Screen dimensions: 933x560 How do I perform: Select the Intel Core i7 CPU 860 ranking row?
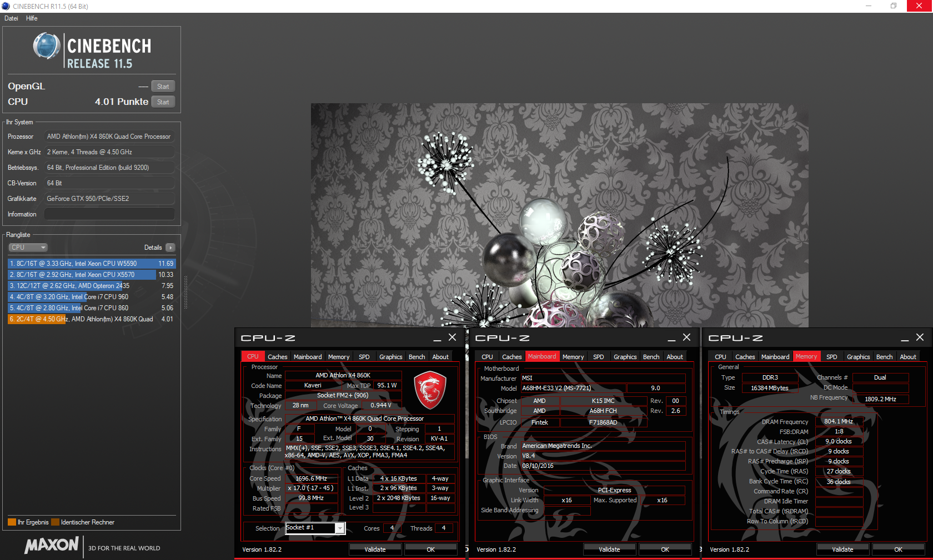[x=91, y=308]
